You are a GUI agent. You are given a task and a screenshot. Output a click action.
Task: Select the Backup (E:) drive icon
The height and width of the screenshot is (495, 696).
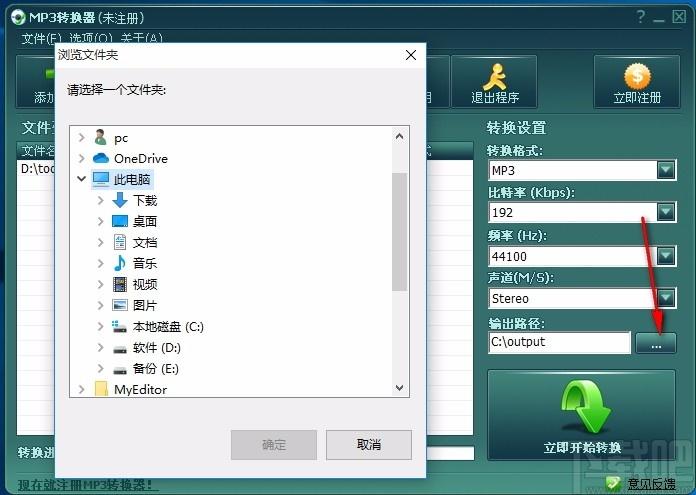click(120, 370)
